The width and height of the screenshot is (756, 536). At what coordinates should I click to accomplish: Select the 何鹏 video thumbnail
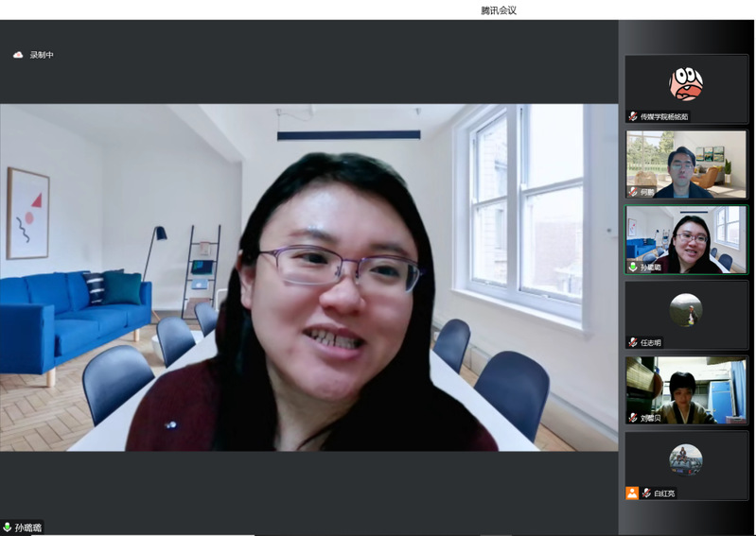click(x=686, y=163)
